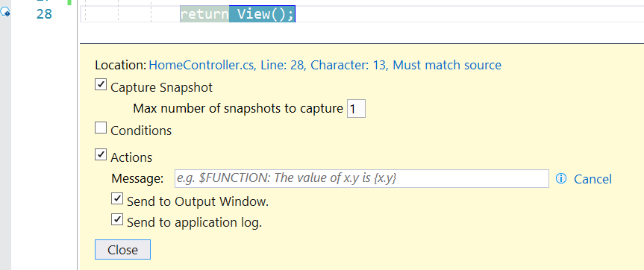644x270 pixels.
Task: Open the HomeController.cs location link
Action: pos(325,65)
